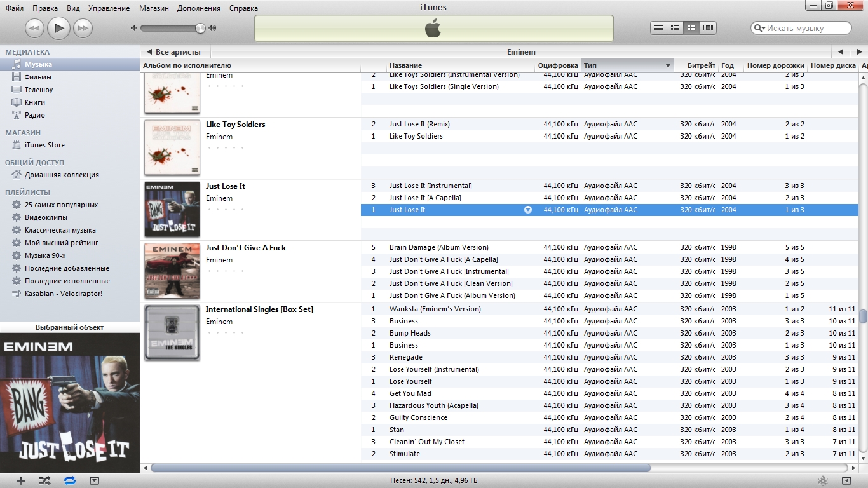Open the Телешоу TV icon
Image resolution: width=868 pixels, height=488 pixels.
[17, 90]
